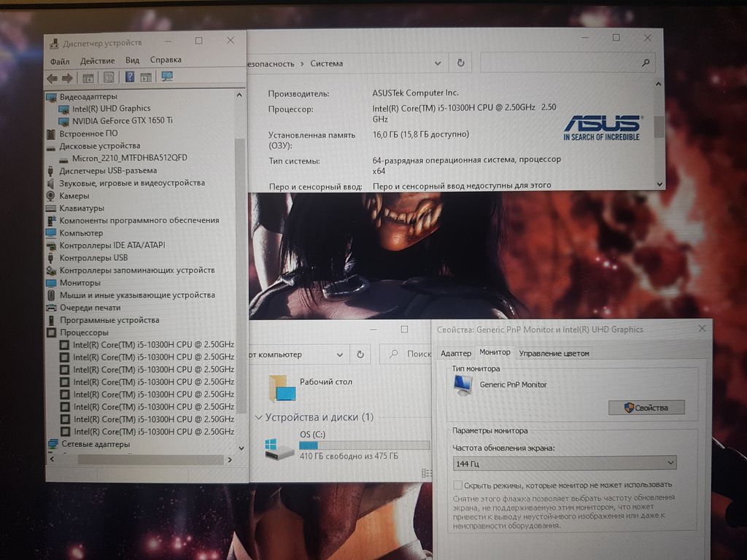Click the Процессоры category icon

click(x=52, y=332)
